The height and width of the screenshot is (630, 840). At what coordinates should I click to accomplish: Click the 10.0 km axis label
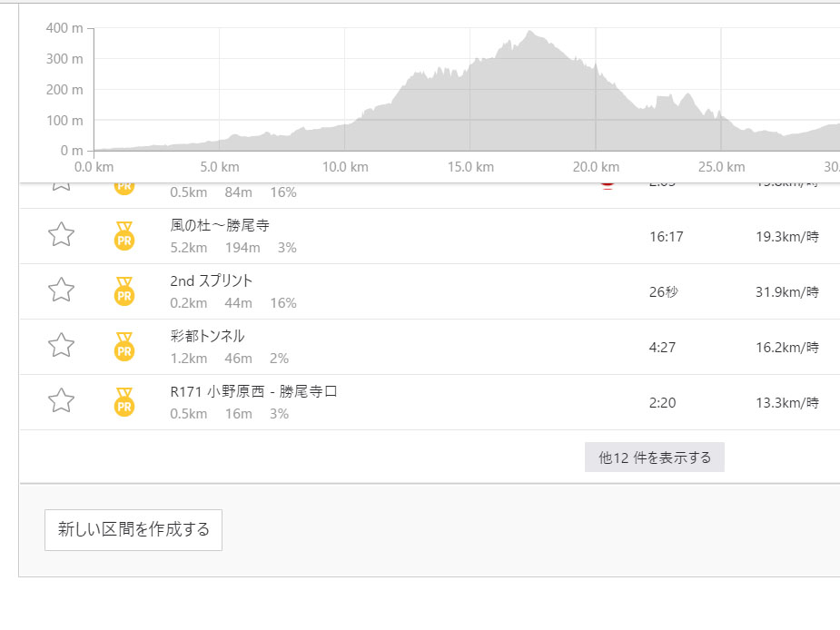click(346, 167)
